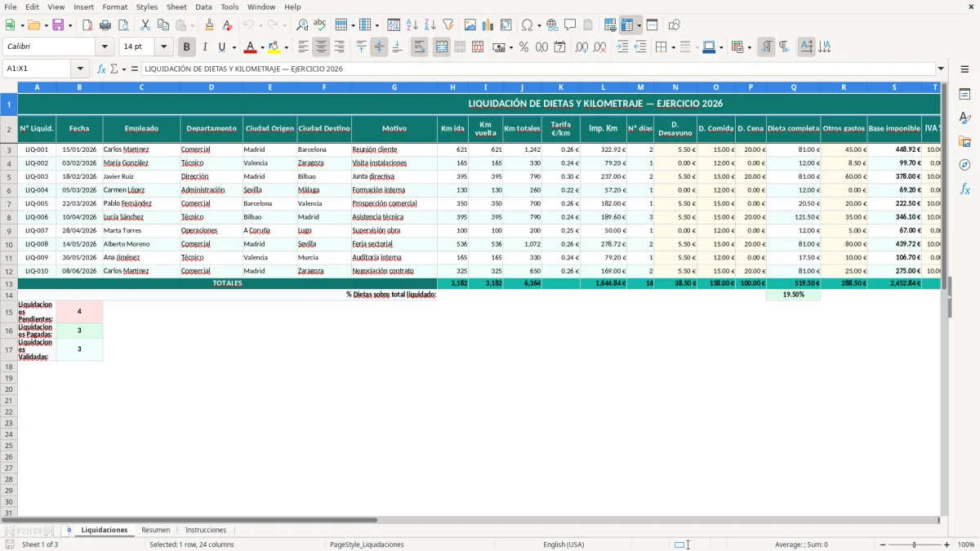Click the Print icon
The width and height of the screenshot is (980, 551).
tap(105, 25)
